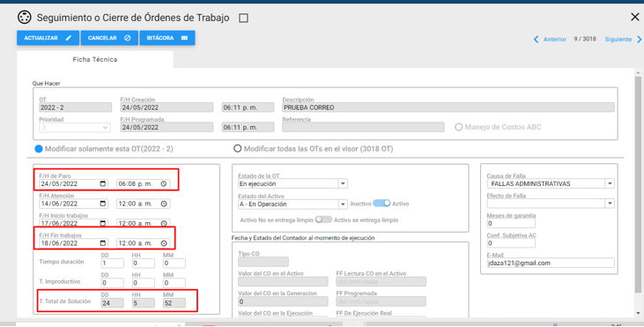Open calendar picker for F/H Inicio trabajos
Image resolution: width=644 pixels, height=327 pixels.
pyautogui.click(x=103, y=223)
